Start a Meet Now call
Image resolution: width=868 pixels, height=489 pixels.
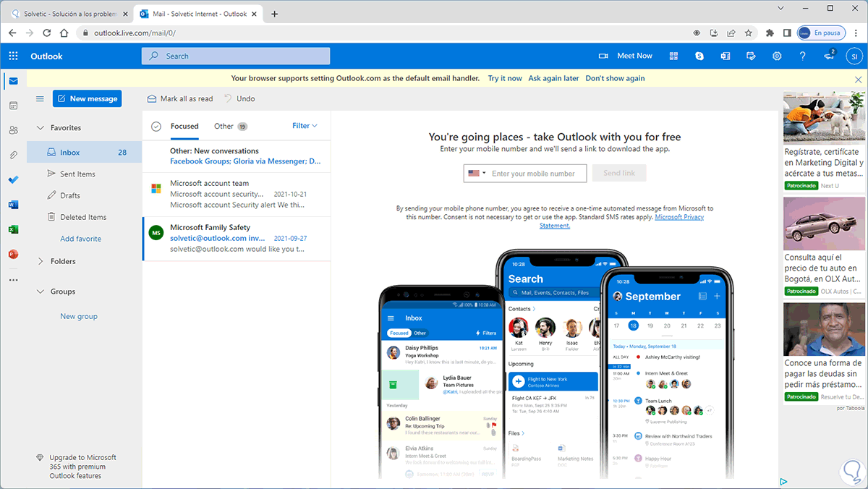[626, 56]
